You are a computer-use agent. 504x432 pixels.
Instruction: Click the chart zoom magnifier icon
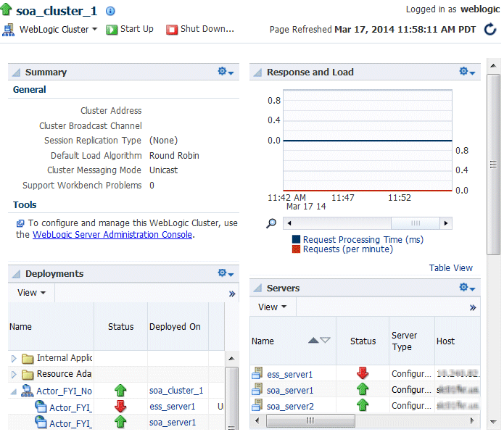[271, 223]
